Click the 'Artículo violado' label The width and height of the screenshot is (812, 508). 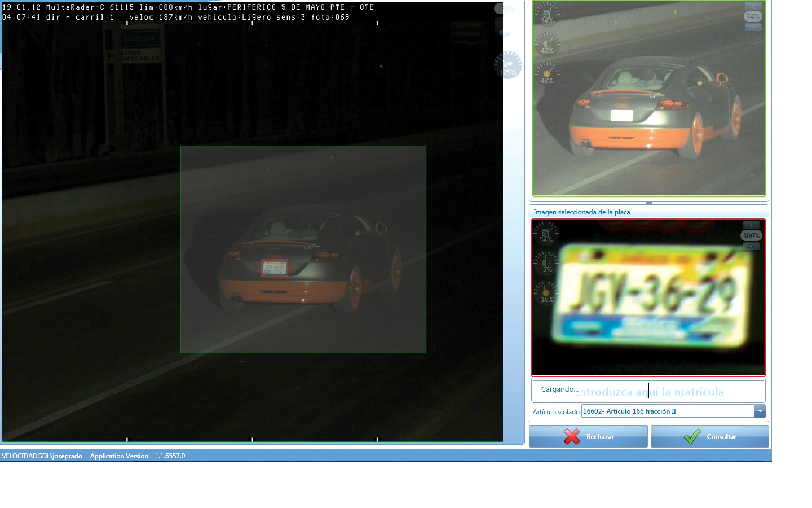[556, 412]
